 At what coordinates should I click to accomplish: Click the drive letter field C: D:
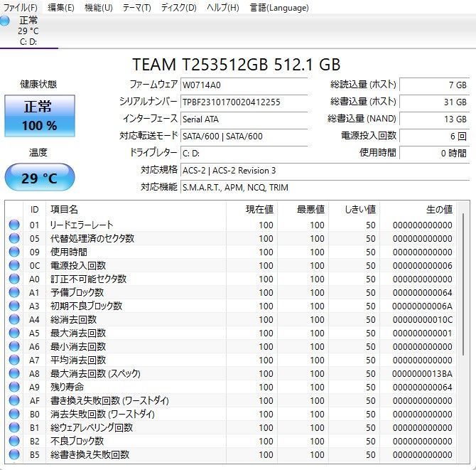tap(244, 153)
